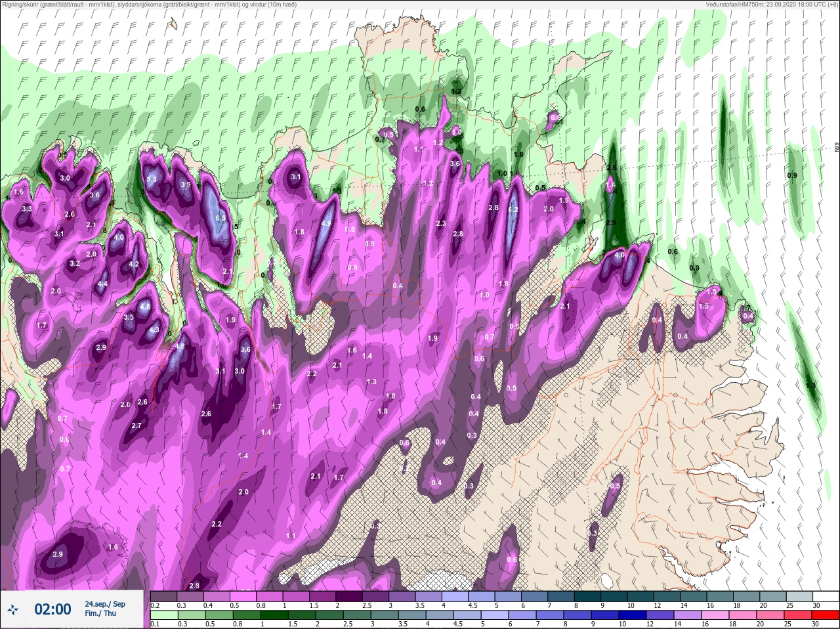Click the 6.5 precipitation value on the map
The image size is (840, 629).
pyautogui.click(x=220, y=218)
